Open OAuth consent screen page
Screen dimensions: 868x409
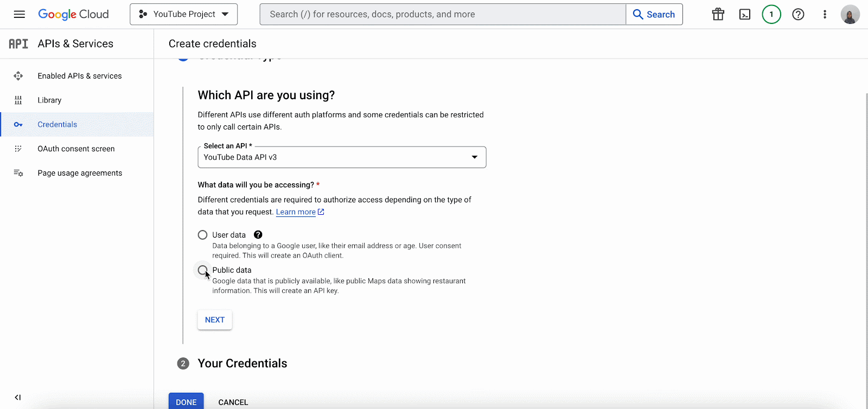point(77,149)
